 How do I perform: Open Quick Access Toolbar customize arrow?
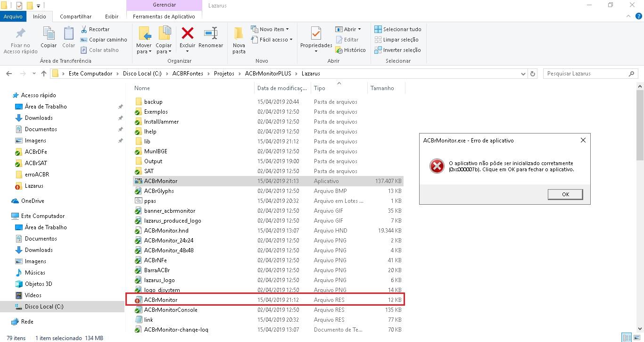pyautogui.click(x=38, y=6)
